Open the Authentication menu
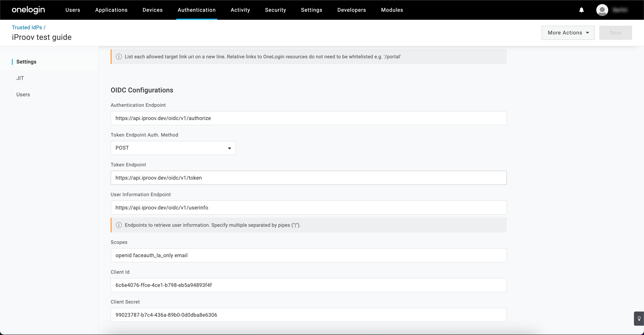The height and width of the screenshot is (335, 644). click(197, 10)
